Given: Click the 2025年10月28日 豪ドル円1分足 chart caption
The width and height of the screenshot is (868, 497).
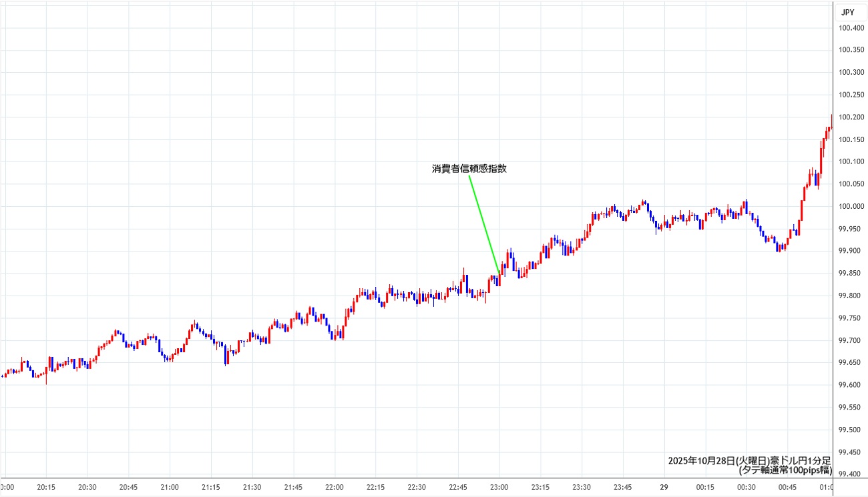Looking at the screenshot, I should point(749,461).
